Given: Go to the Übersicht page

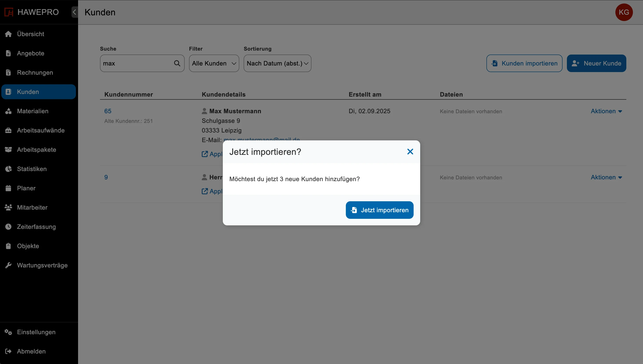Looking at the screenshot, I should (x=39, y=34).
